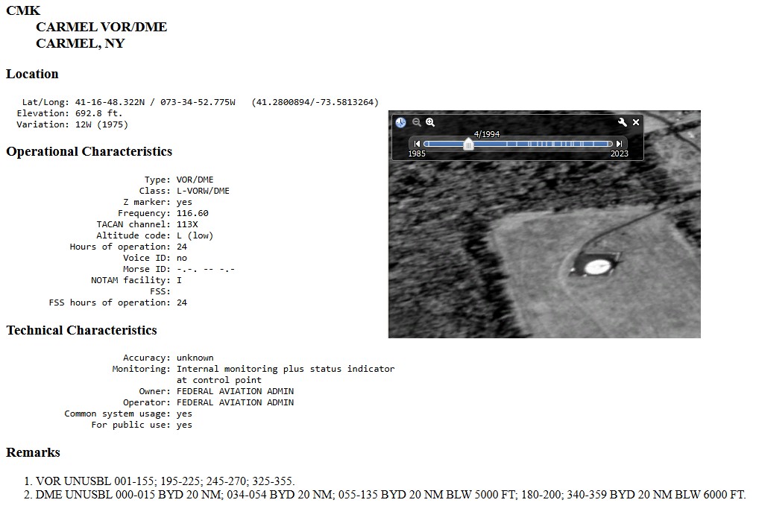The image size is (759, 532).
Task: Zoom out the imagery timeline
Action: [416, 122]
